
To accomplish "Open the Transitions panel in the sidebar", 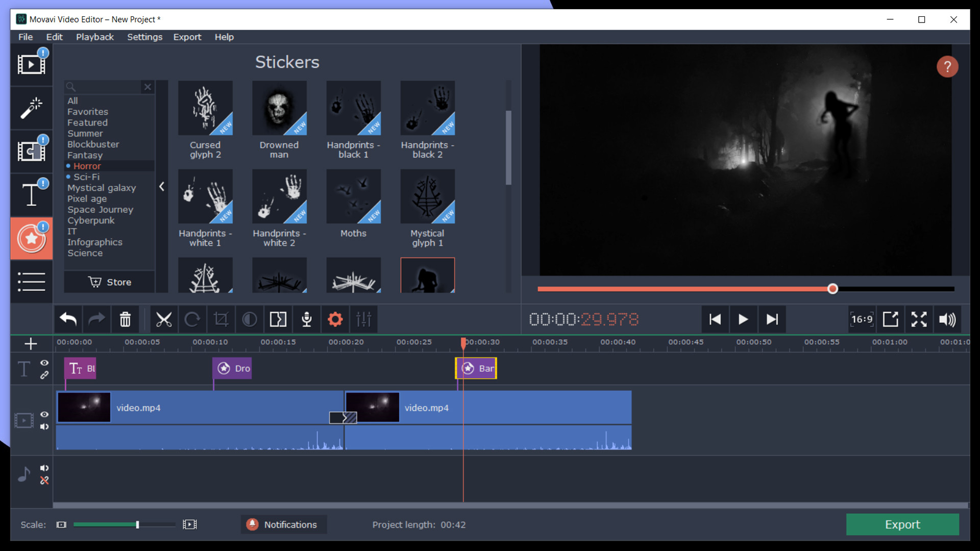I will [x=31, y=151].
